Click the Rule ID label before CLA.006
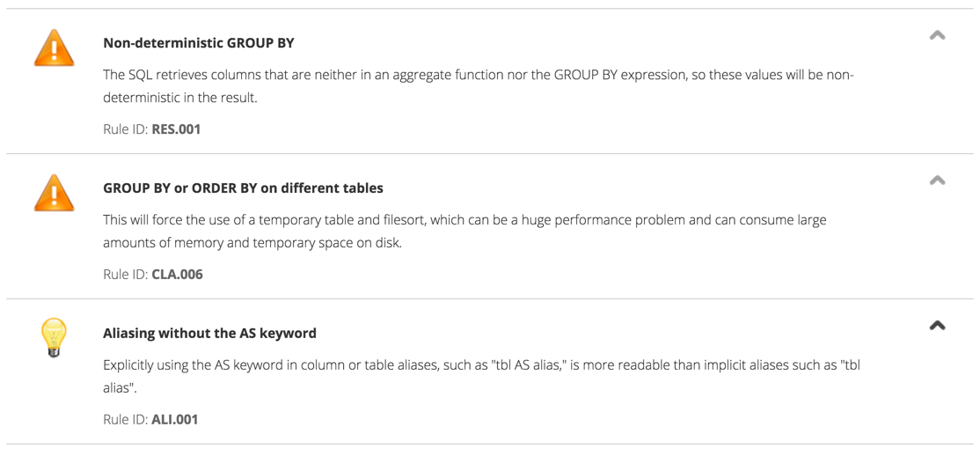980x449 pixels. [x=125, y=274]
